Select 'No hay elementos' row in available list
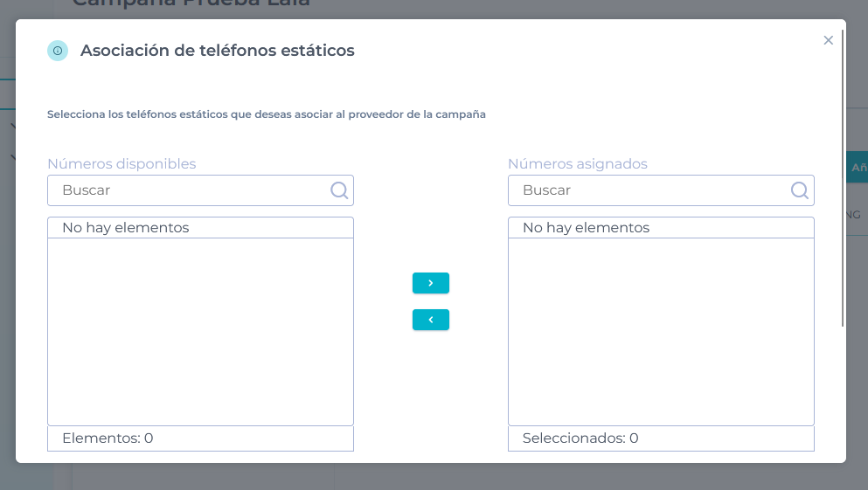Screen dimensions: 868x490 tap(200, 228)
